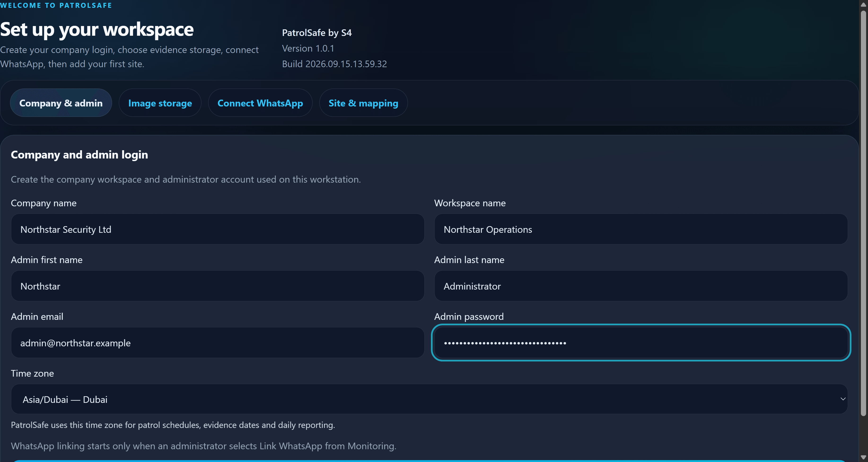Click the WhatsApp linking note text
The width and height of the screenshot is (868, 462).
pos(204,446)
